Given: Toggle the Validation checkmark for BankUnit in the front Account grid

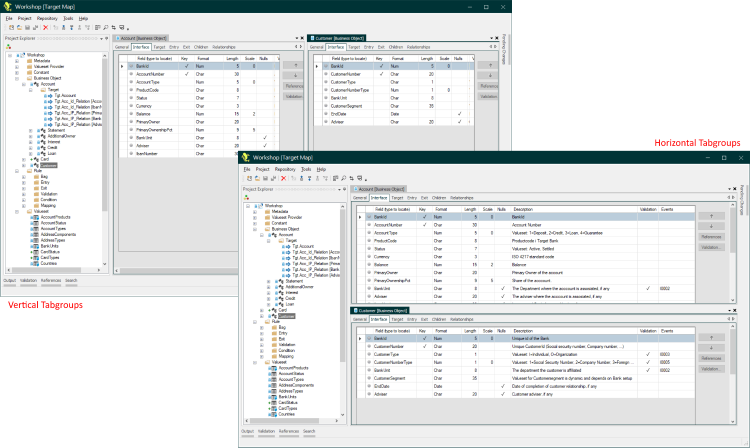Looking at the screenshot, I should tap(649, 288).
